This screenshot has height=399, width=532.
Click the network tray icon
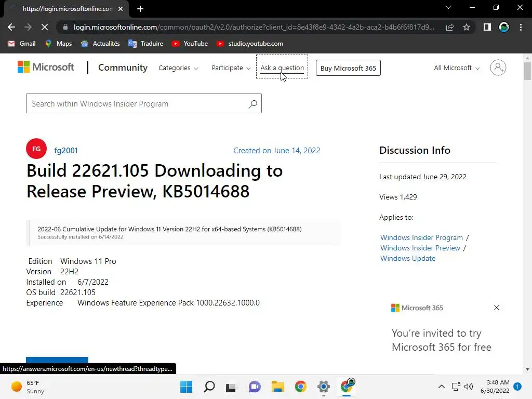(456, 387)
